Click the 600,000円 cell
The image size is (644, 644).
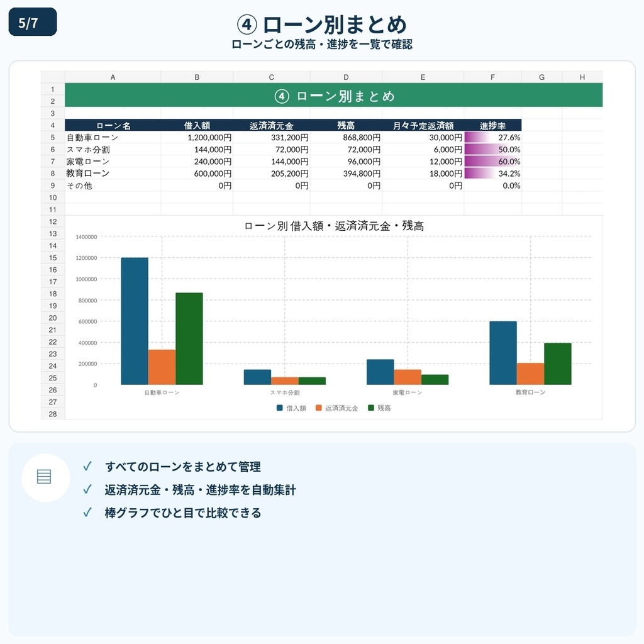[197, 174]
